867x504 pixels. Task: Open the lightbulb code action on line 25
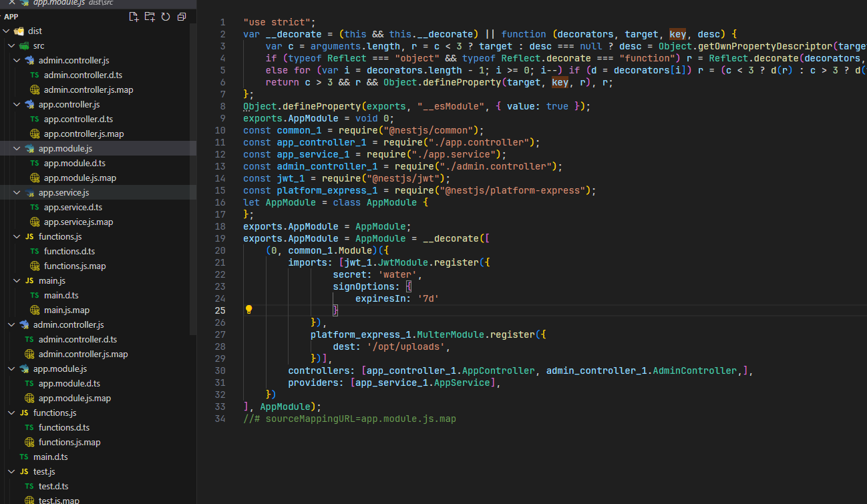pos(248,310)
